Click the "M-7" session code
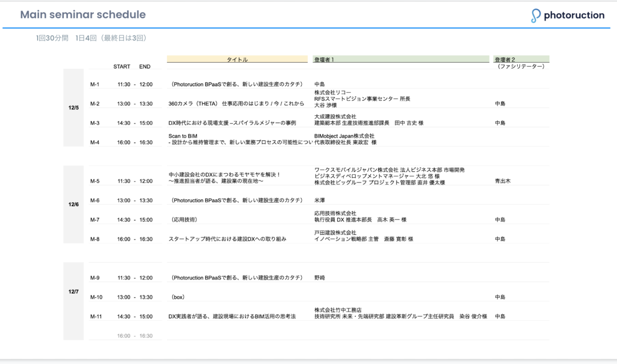This screenshot has width=617, height=364. click(95, 220)
